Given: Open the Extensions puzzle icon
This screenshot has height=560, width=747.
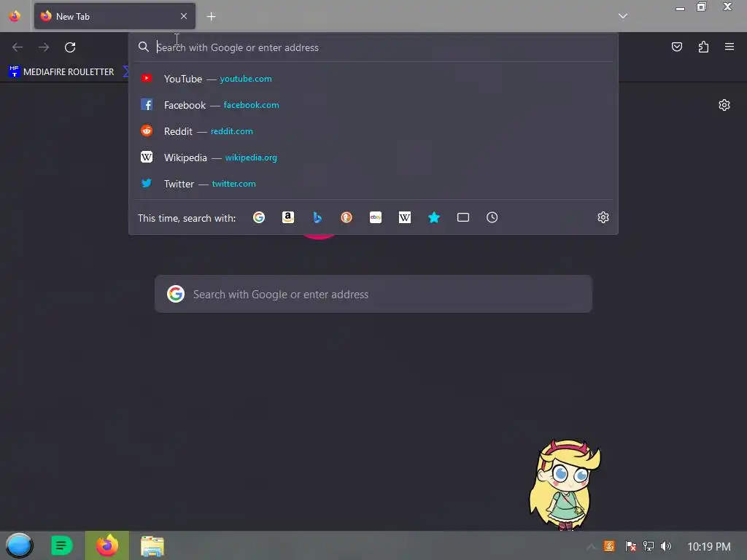Looking at the screenshot, I should tap(703, 47).
